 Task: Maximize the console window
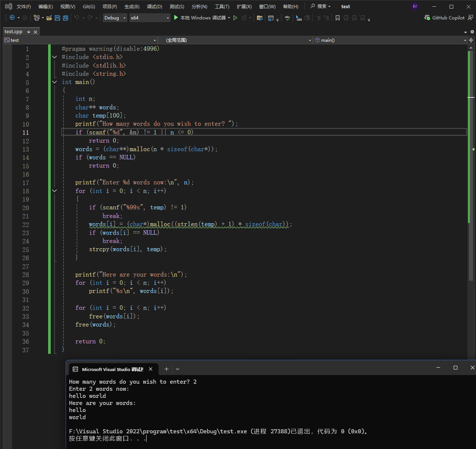[455, 368]
